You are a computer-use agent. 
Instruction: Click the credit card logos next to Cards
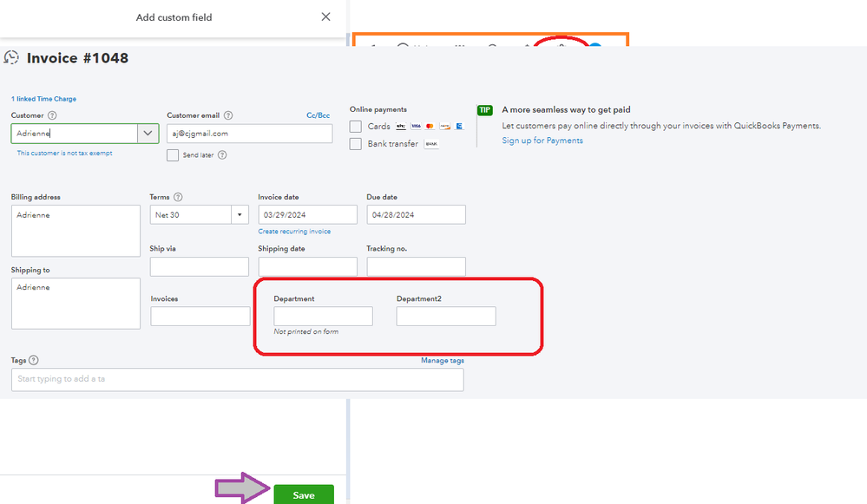pos(430,127)
